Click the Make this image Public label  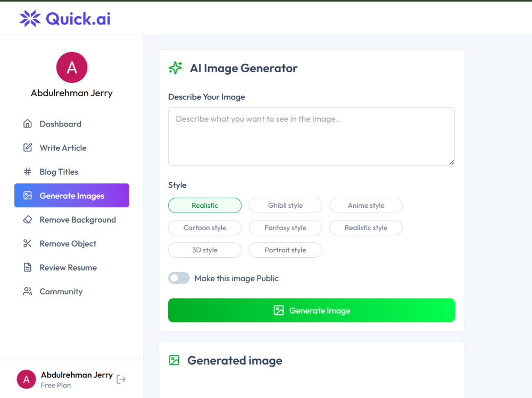coord(237,278)
